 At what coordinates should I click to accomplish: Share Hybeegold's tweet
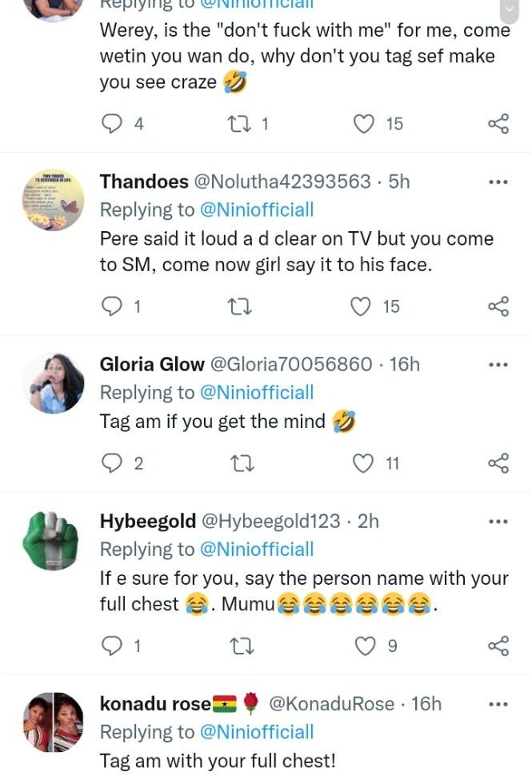coord(498,646)
